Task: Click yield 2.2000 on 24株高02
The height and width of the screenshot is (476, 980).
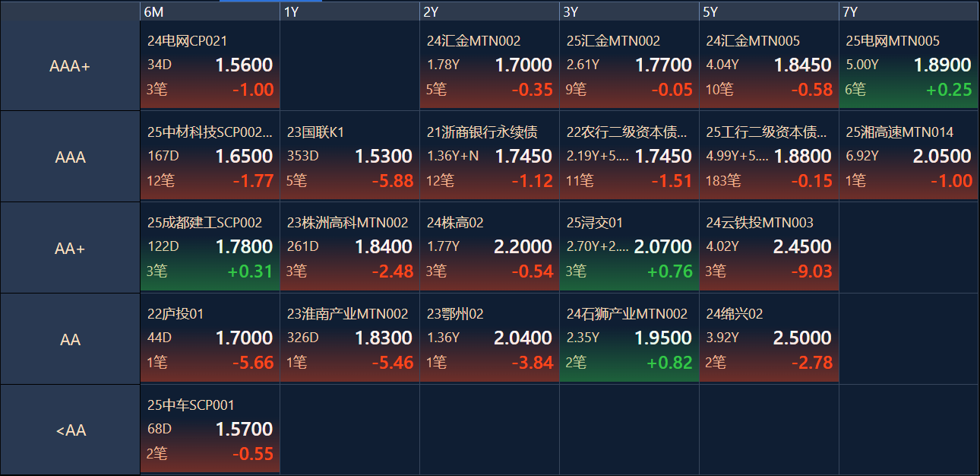Action: click(523, 247)
